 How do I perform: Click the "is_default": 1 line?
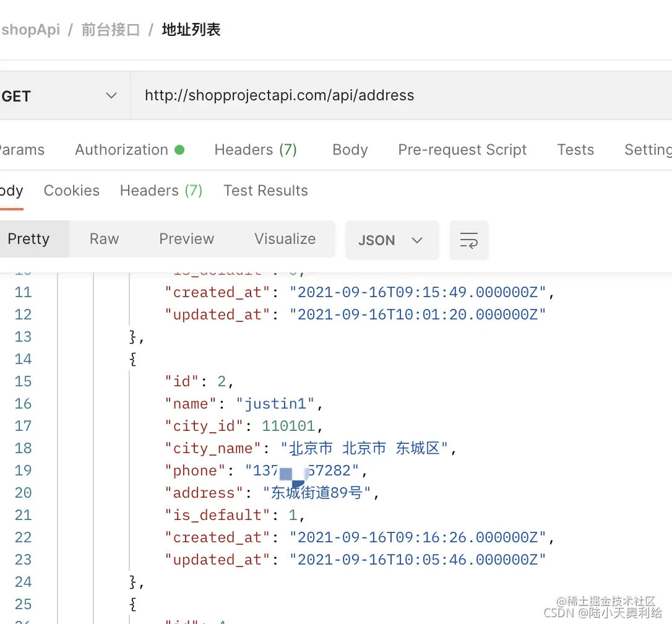[235, 515]
